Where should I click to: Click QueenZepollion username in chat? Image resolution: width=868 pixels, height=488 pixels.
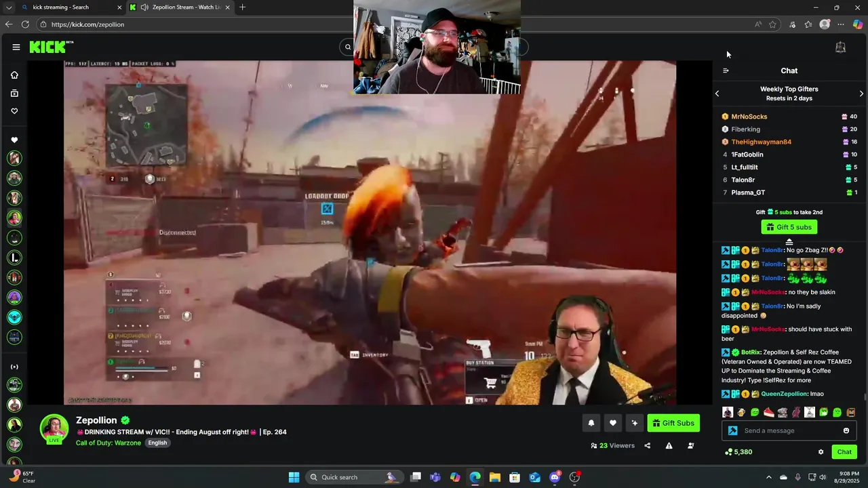[x=785, y=394]
